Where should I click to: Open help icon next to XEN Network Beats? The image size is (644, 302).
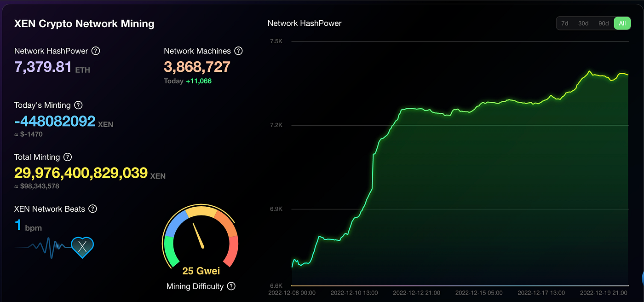point(92,209)
